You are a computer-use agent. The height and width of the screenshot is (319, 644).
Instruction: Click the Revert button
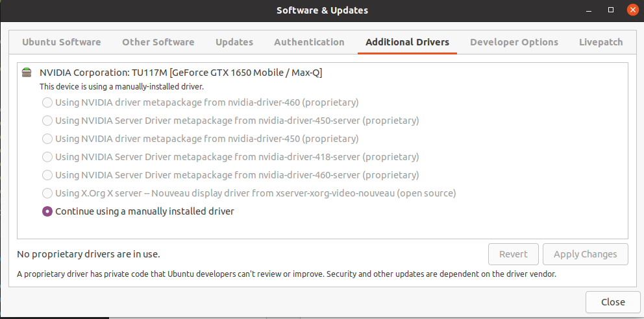pyautogui.click(x=514, y=254)
